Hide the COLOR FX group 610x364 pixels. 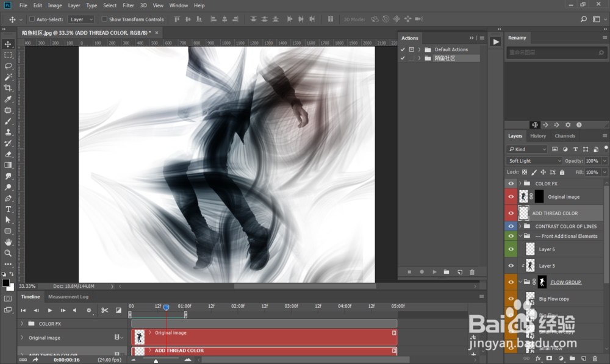511,184
